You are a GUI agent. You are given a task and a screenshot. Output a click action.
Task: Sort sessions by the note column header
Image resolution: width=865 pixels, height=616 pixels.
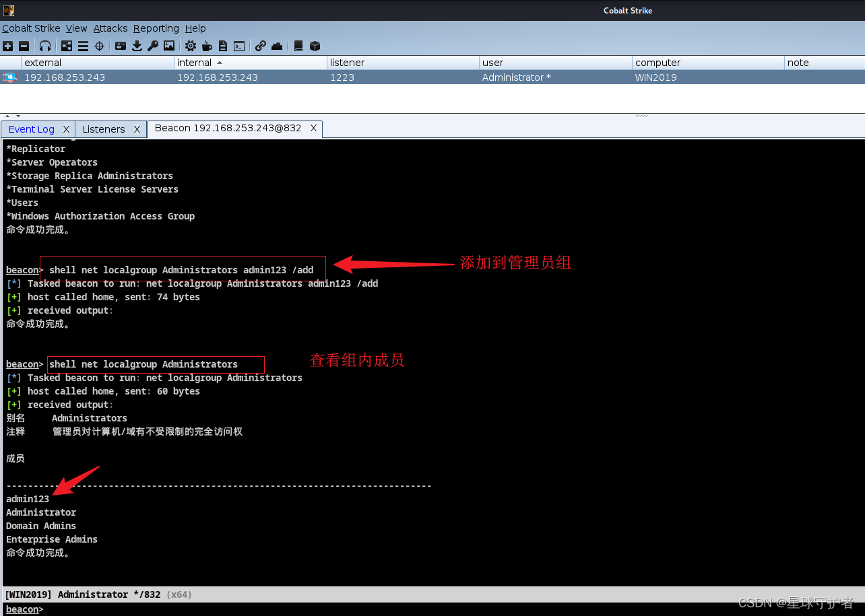pyautogui.click(x=825, y=63)
